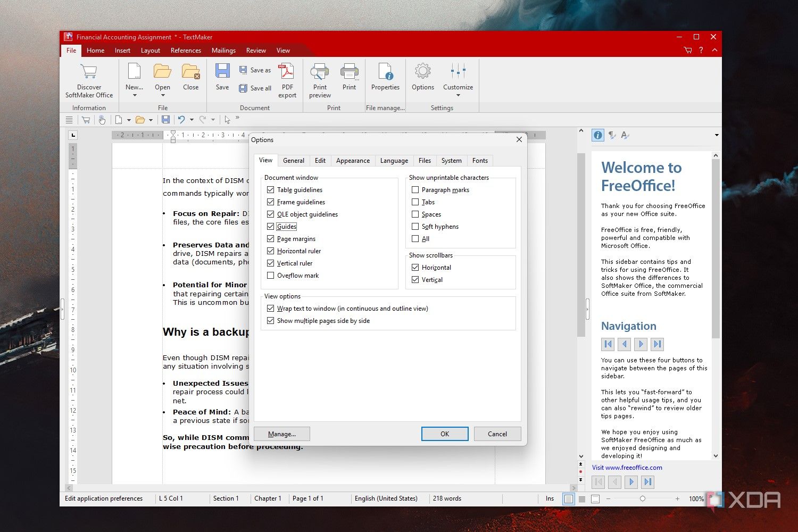Switch to the Appearance tab in Options
The height and width of the screenshot is (532, 798).
point(352,160)
